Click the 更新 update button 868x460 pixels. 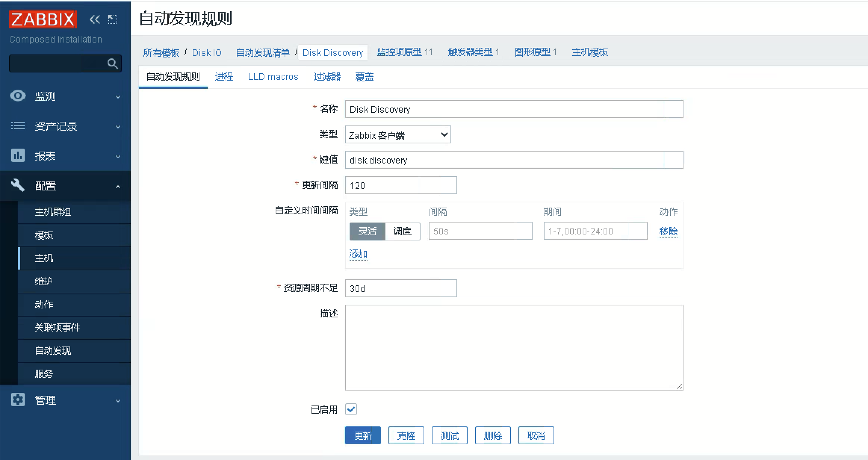tap(363, 435)
